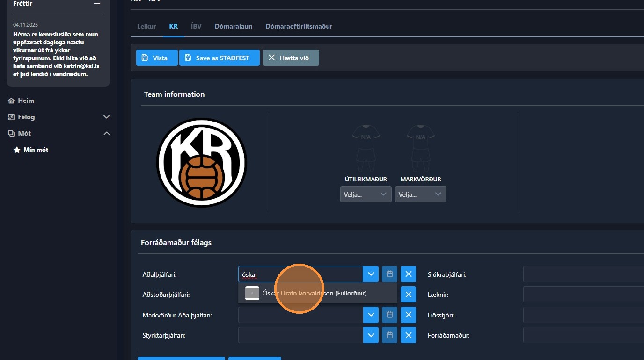Screen dimensions: 644x360
Task: Click the Forráðamaður félags heading
Action: point(176,243)
